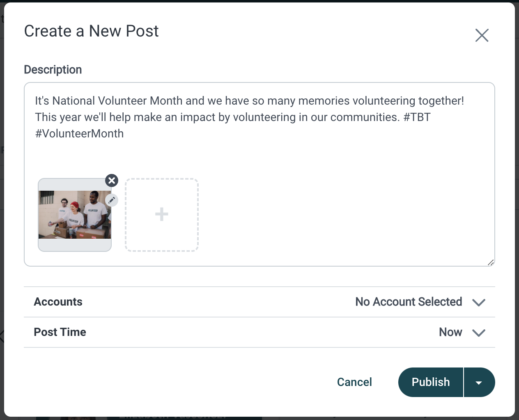Click the textarea resize handle corner
519x420 pixels.
pos(491,262)
